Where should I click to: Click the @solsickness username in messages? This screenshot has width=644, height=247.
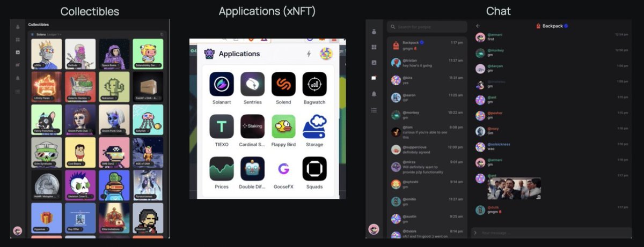(x=499, y=144)
